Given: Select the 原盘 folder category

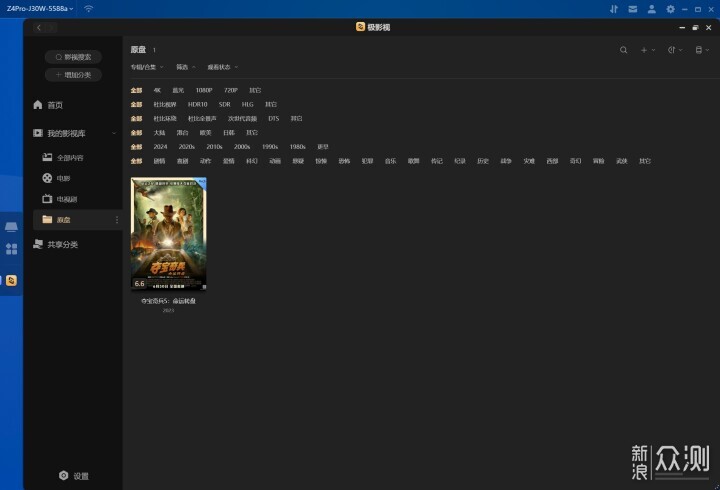Looking at the screenshot, I should point(77,220).
